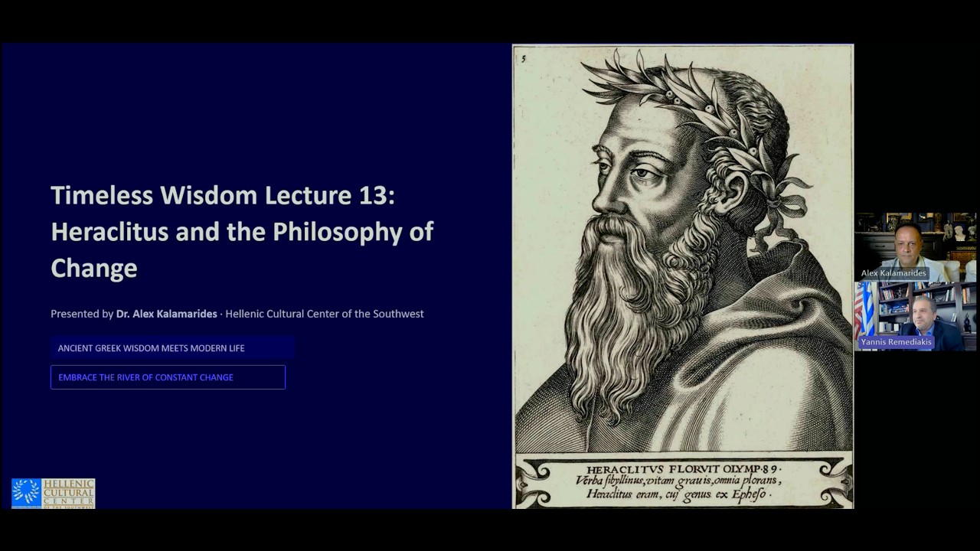Image resolution: width=980 pixels, height=551 pixels.
Task: Click the 'Embrace the River of Constant Change' button
Action: (168, 377)
